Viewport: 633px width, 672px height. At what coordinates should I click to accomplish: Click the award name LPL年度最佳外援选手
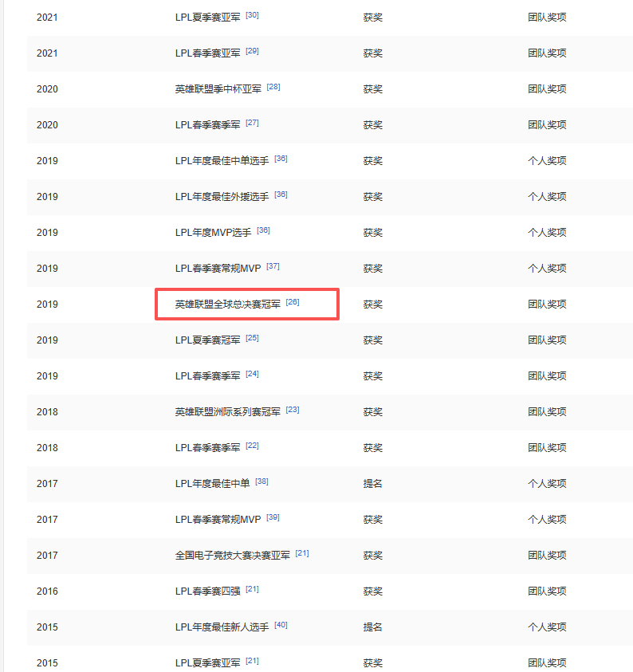222,197
